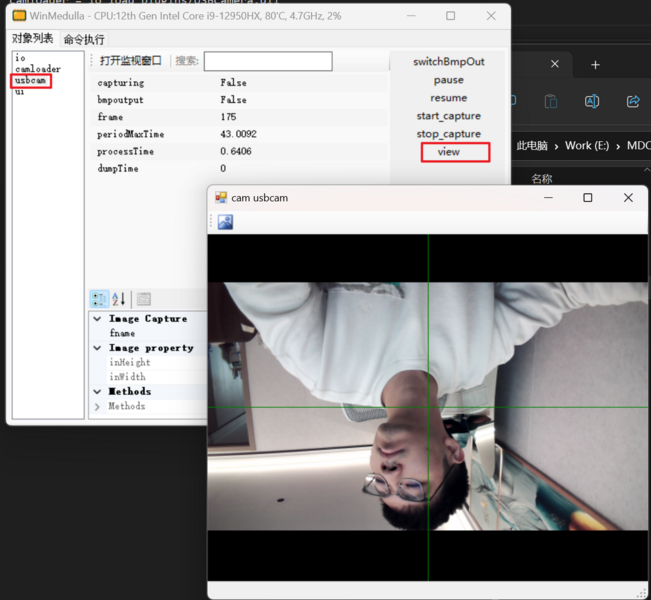
Task: Click the paste clipboard icon in File Explorer
Action: pyautogui.click(x=551, y=101)
